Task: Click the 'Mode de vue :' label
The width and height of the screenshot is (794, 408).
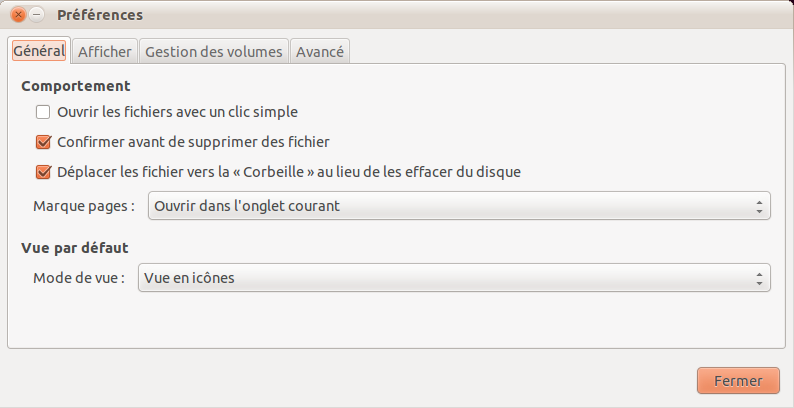Action: click(79, 278)
